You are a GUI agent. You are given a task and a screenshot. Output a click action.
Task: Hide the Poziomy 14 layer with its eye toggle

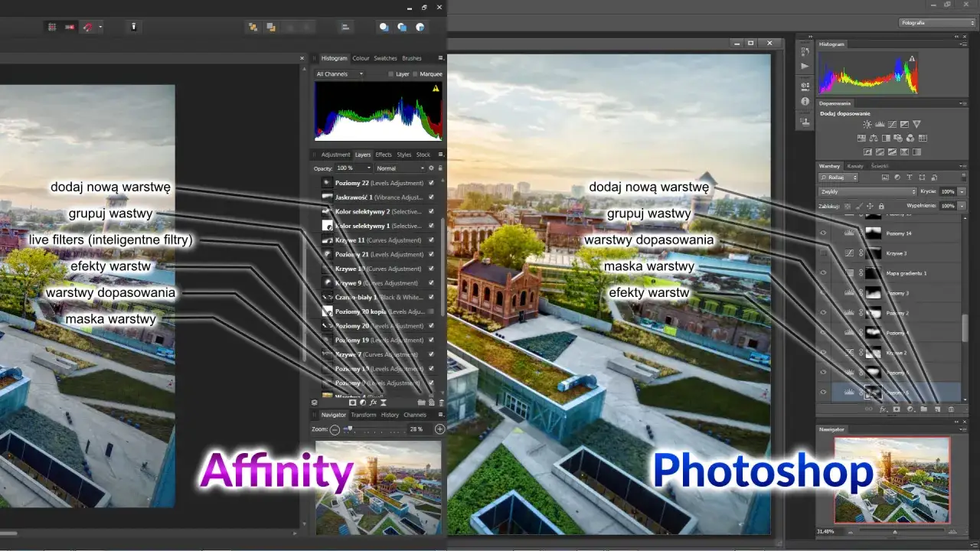(823, 233)
